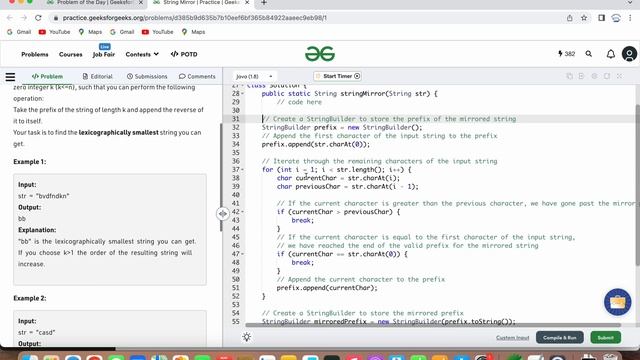
Task: Open the Problems nav menu item
Action: tap(35, 54)
